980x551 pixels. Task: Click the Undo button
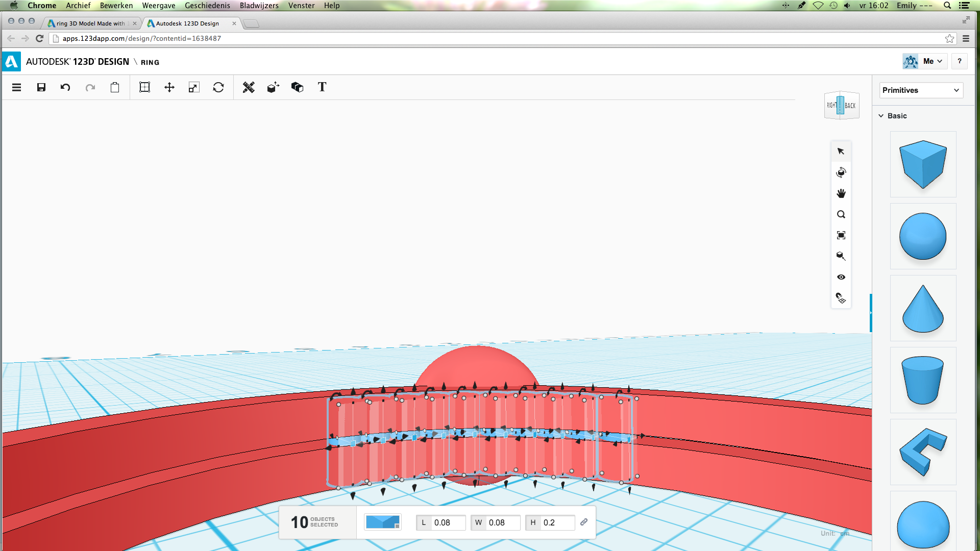tap(65, 87)
